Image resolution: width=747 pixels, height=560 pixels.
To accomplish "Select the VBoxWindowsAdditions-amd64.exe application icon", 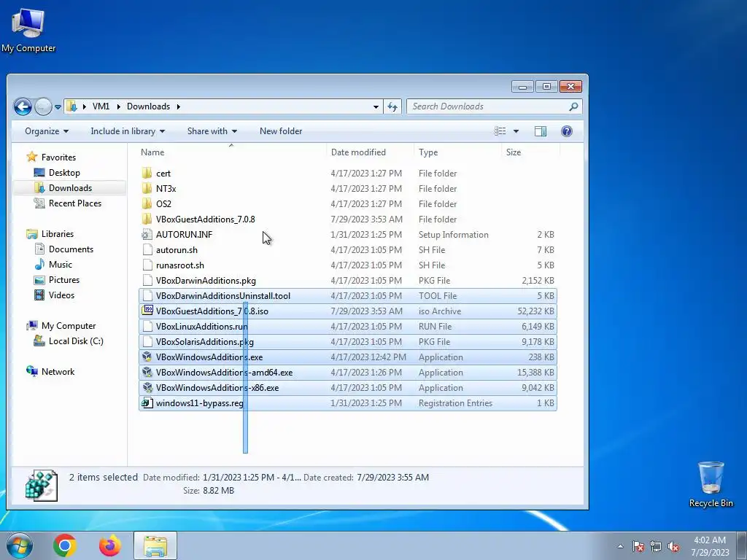I will [x=147, y=373].
